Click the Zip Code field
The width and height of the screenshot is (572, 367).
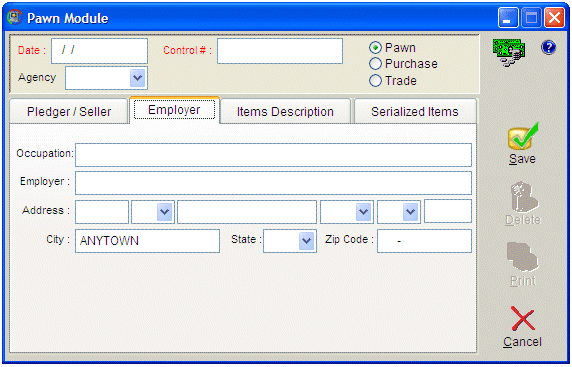tap(424, 241)
